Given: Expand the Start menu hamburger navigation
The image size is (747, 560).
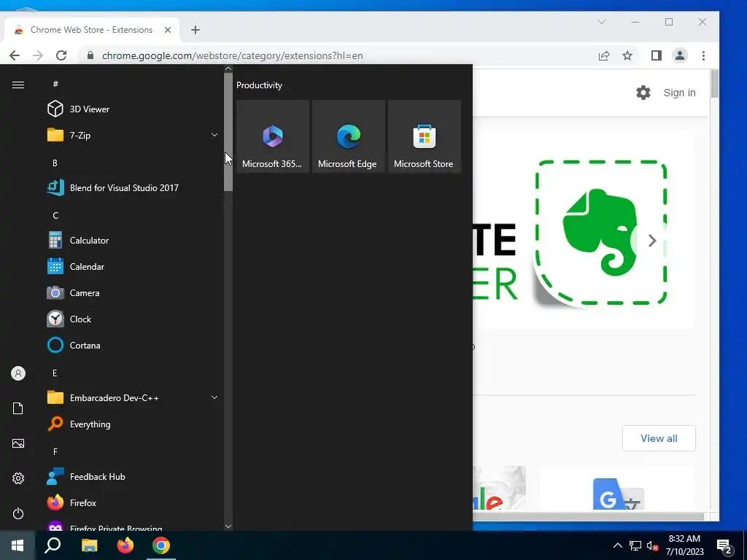Looking at the screenshot, I should click(x=18, y=85).
